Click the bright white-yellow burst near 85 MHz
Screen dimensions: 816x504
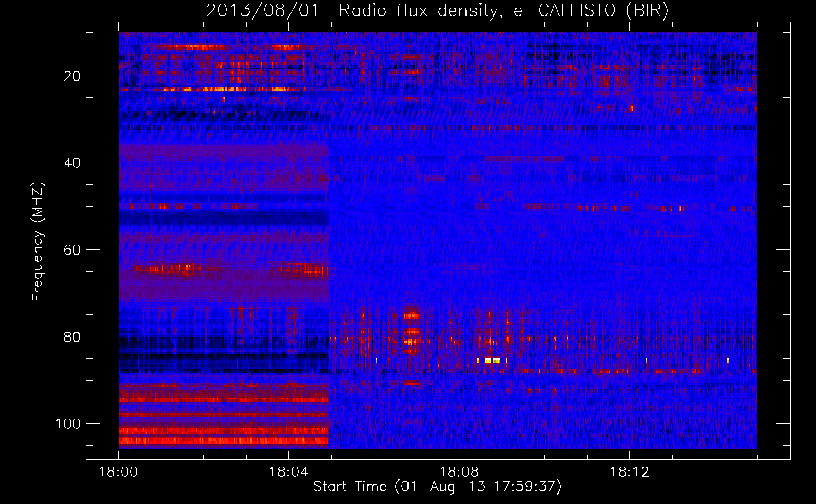pyautogui.click(x=492, y=360)
